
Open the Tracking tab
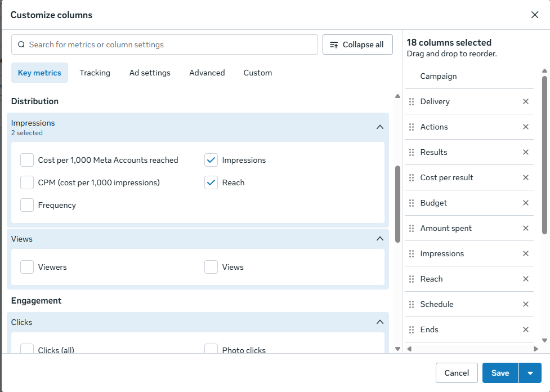[95, 73]
